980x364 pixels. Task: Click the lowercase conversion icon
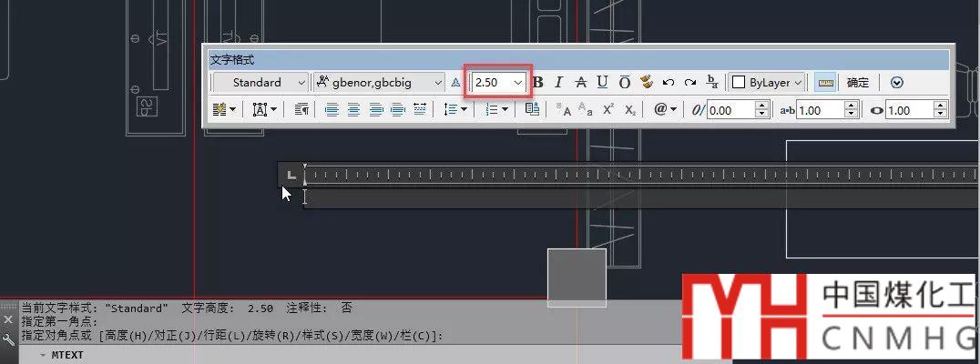(586, 110)
